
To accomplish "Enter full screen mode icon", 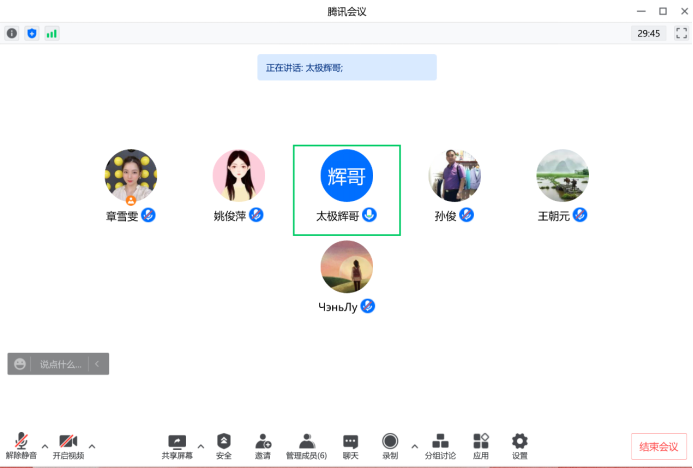I will [x=681, y=33].
